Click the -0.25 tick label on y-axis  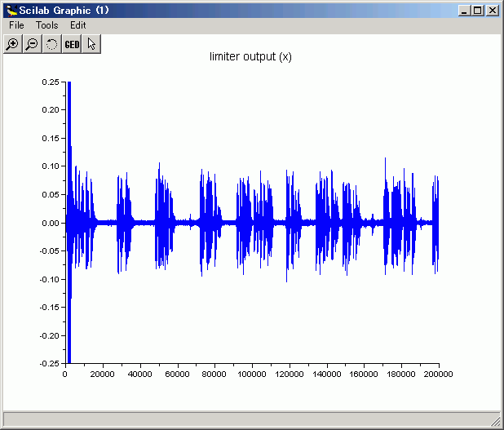(48, 364)
